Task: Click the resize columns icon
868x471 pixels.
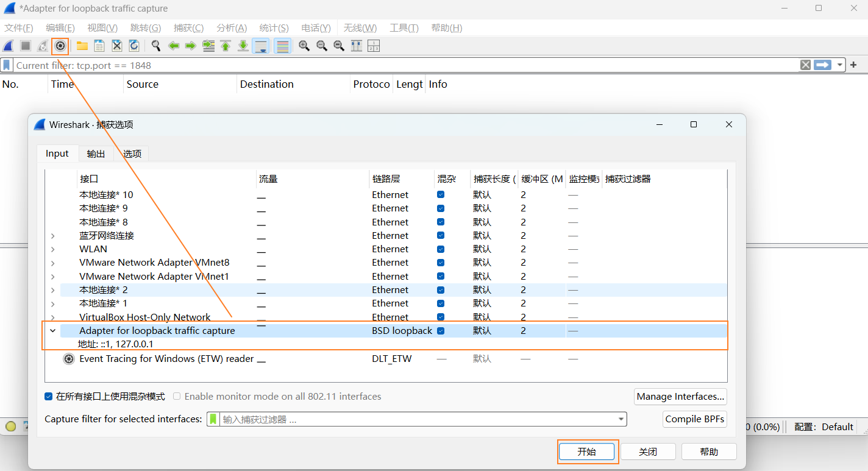Action: click(357, 46)
